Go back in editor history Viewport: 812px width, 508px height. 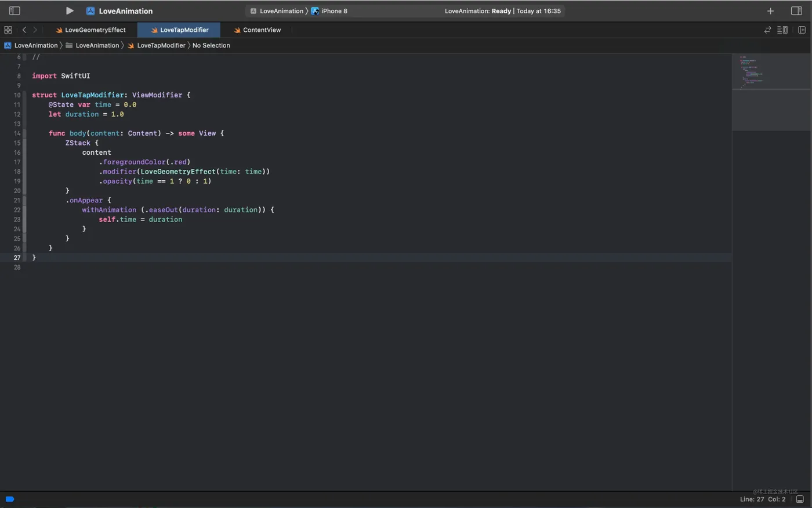(24, 30)
